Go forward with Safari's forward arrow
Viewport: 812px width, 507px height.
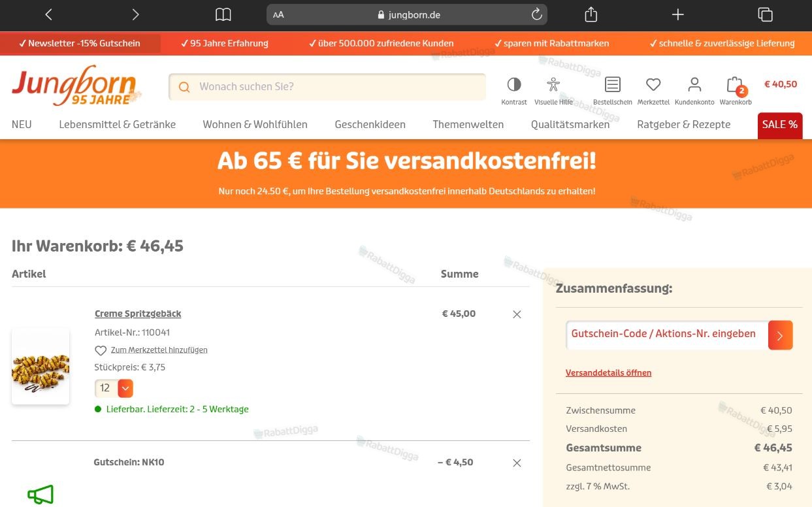(135, 14)
